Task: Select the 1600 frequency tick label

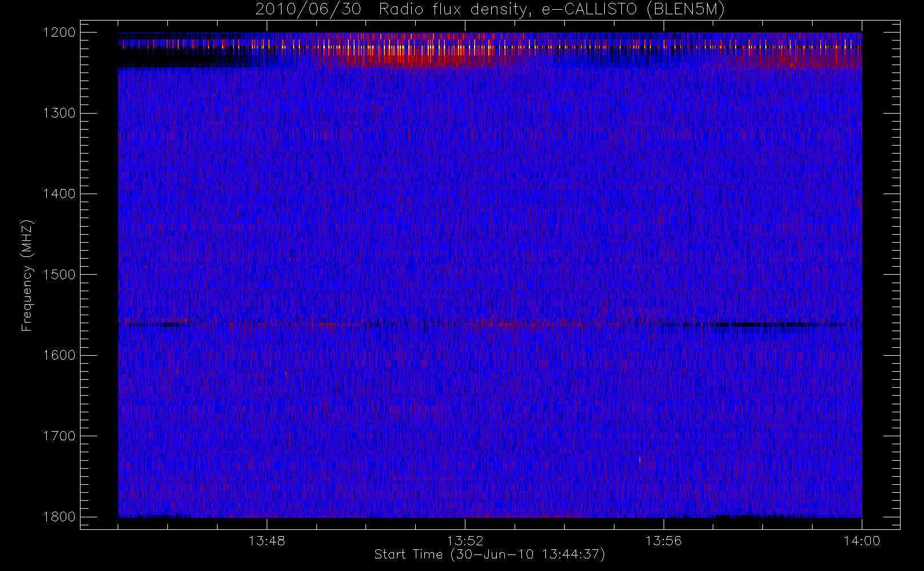Action: click(59, 355)
